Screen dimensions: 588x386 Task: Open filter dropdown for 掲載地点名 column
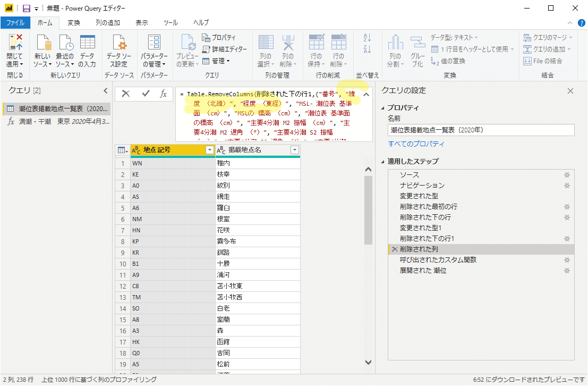295,150
